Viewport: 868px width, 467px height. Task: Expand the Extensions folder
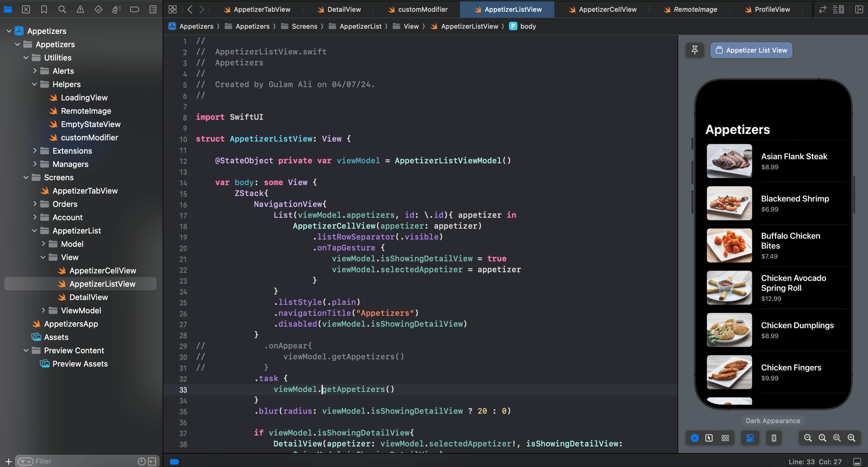click(x=35, y=151)
